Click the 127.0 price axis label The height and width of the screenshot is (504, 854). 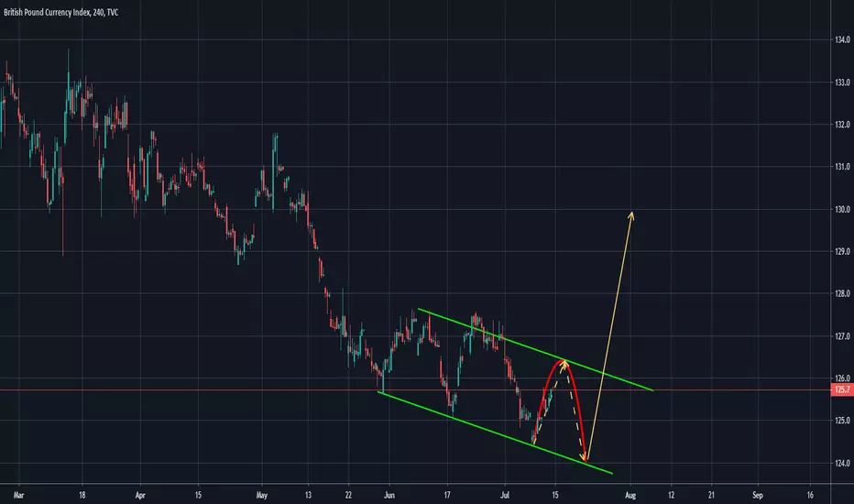[x=842, y=336]
